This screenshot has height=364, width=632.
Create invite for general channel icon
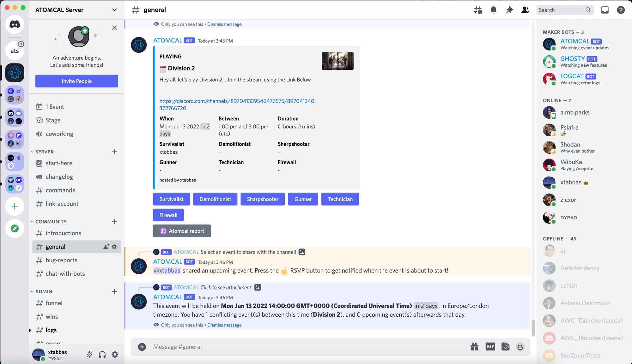pos(106,247)
